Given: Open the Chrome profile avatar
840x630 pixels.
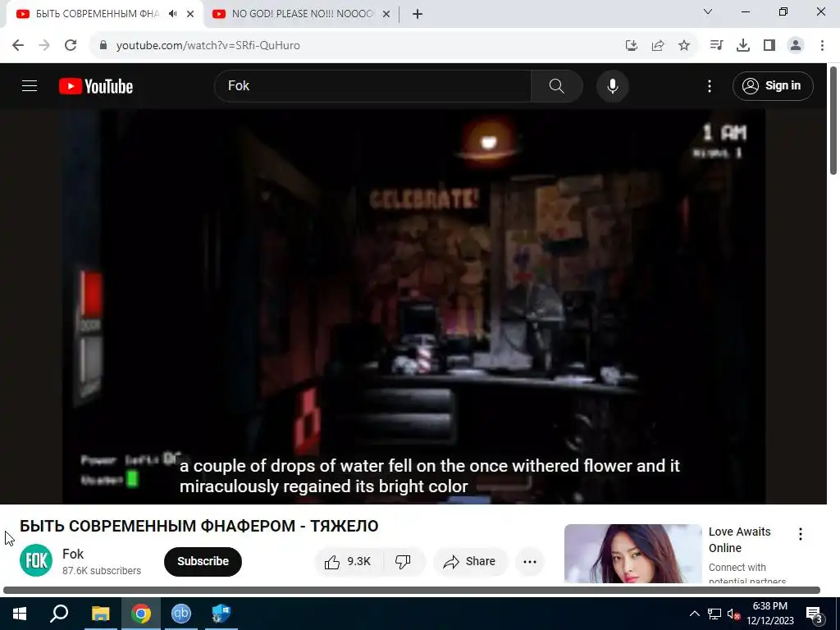Looking at the screenshot, I should click(796, 46).
